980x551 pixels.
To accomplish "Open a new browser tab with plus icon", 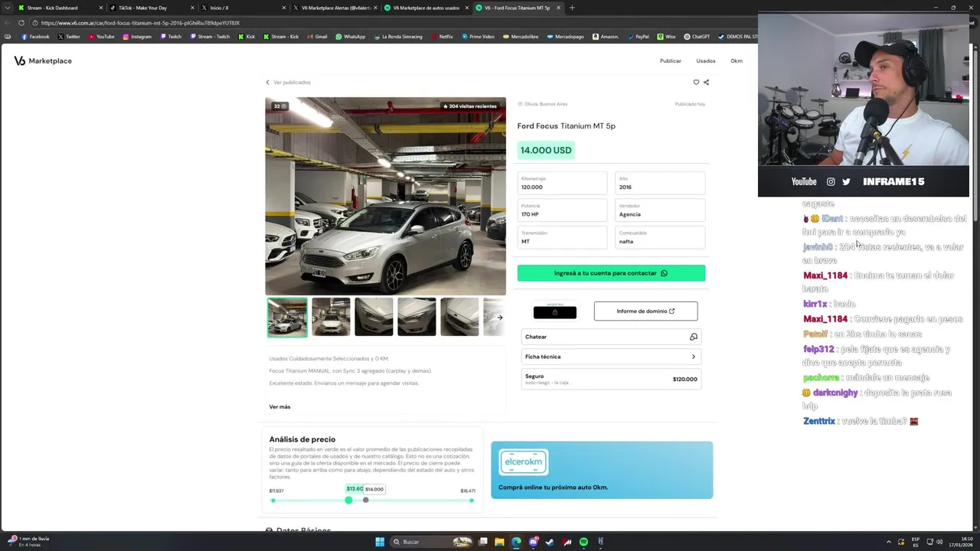I will point(572,8).
